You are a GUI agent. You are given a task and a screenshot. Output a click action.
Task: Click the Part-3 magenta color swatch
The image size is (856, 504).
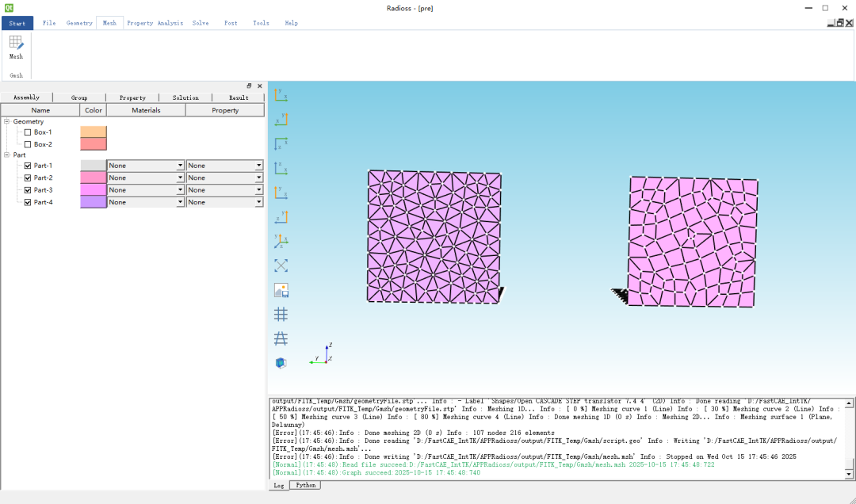[94, 190]
